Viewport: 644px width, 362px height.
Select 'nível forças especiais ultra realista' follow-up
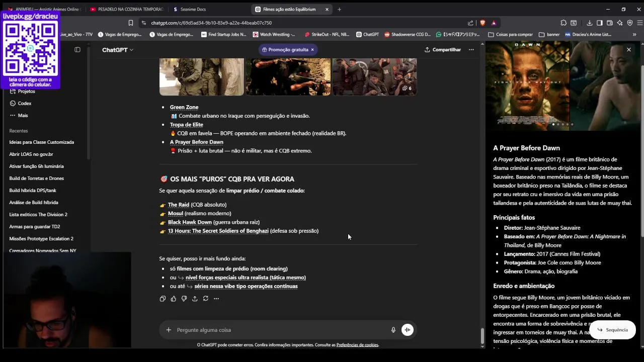click(x=246, y=278)
